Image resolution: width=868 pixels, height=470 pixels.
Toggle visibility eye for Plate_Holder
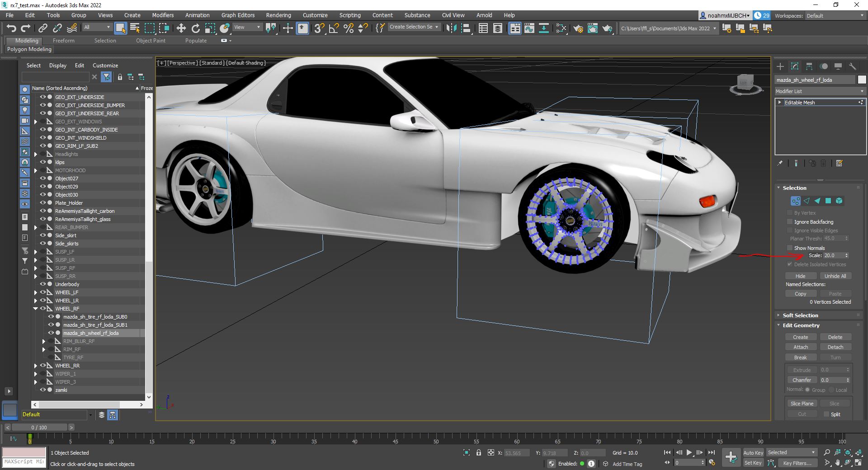tap(43, 203)
